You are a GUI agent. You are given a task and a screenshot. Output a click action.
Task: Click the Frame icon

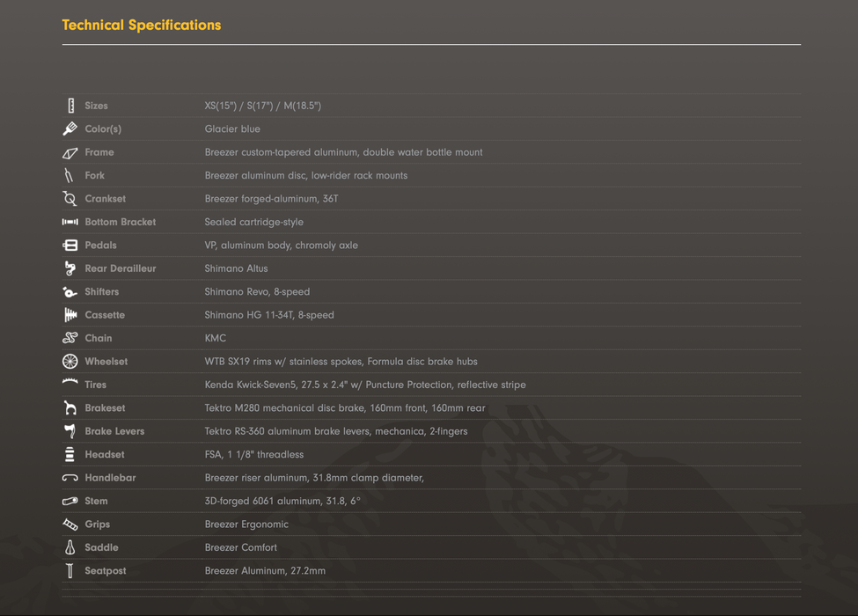70,153
